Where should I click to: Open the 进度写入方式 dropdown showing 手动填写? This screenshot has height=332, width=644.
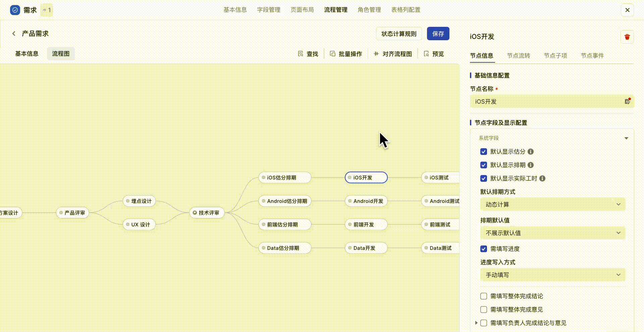(x=553, y=275)
